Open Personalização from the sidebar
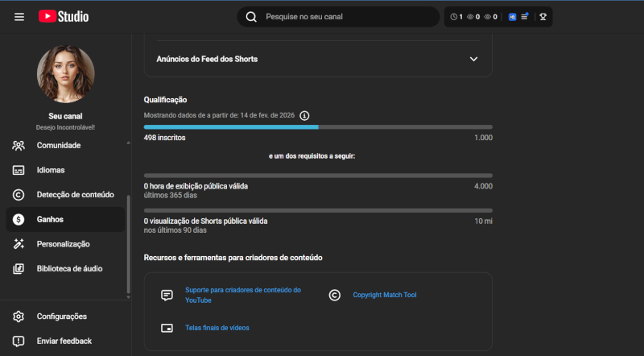The height and width of the screenshot is (356, 644). (x=63, y=244)
